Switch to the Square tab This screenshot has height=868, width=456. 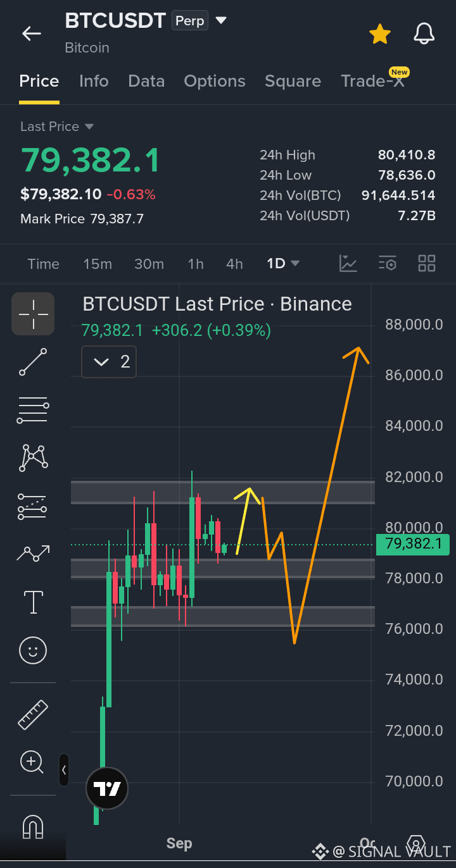point(293,81)
